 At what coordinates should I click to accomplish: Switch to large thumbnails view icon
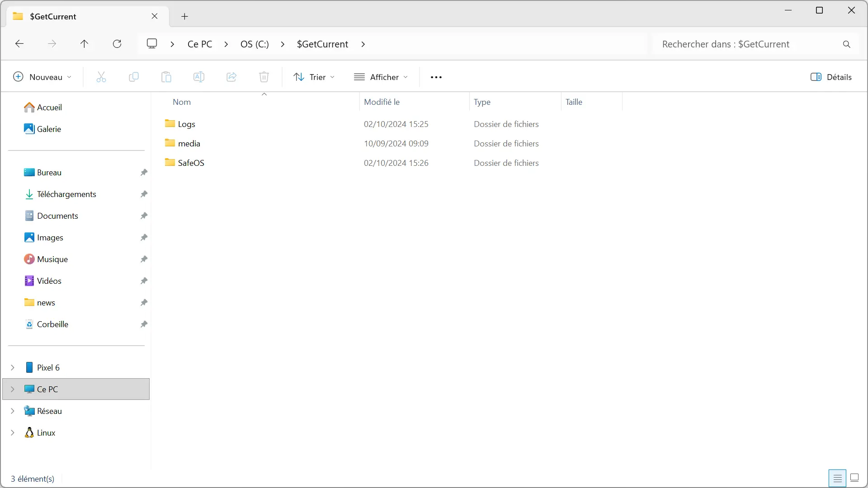click(x=854, y=478)
